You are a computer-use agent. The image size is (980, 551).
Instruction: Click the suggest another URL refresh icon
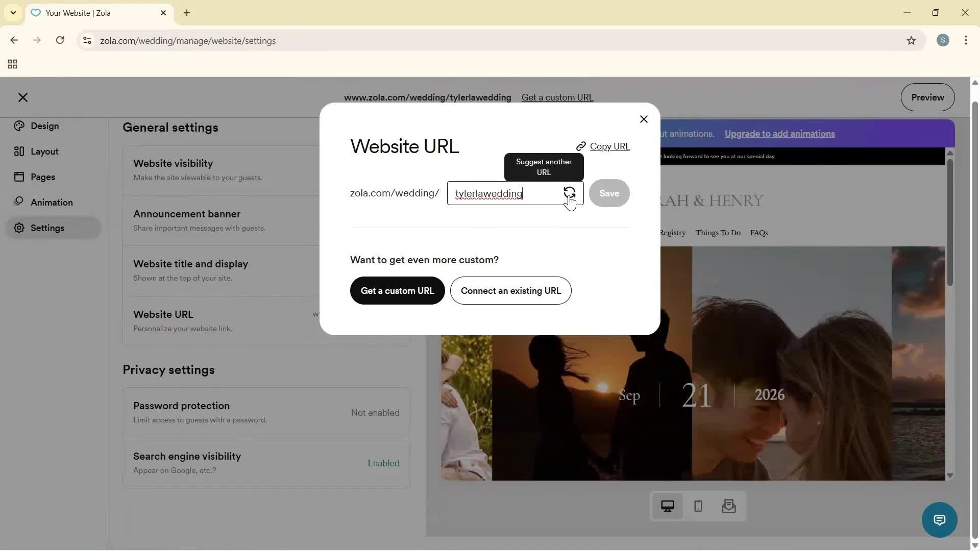(x=570, y=193)
